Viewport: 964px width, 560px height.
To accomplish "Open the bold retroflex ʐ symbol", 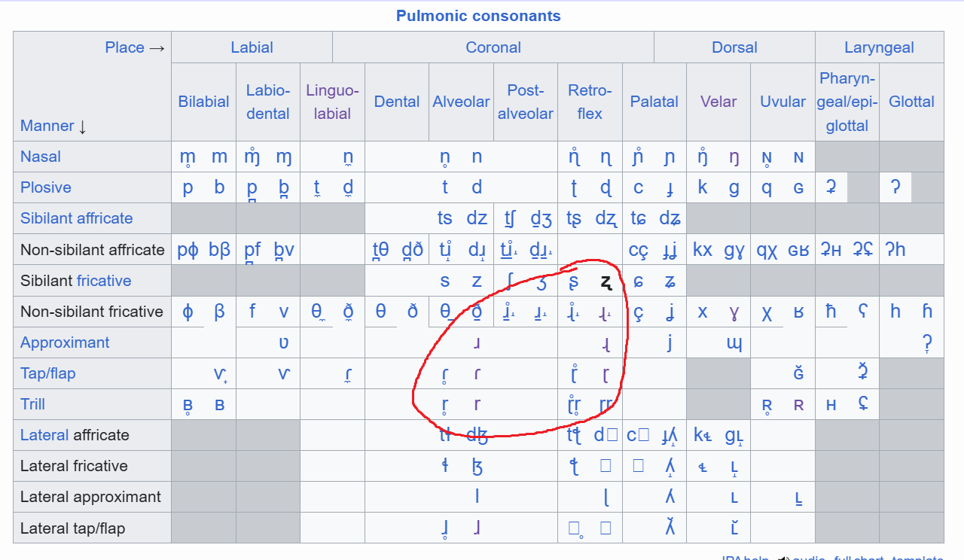I will tap(606, 282).
